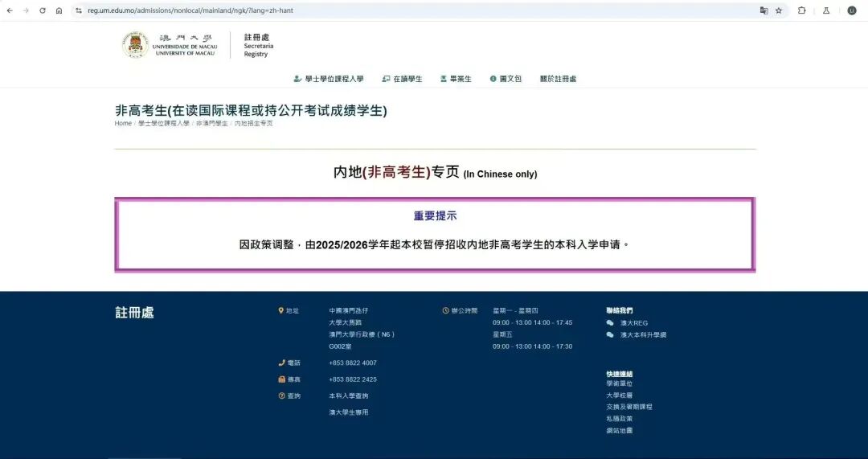The image size is (868, 459).
Task: Open the 網站地圖 quick link
Action: pos(620,431)
